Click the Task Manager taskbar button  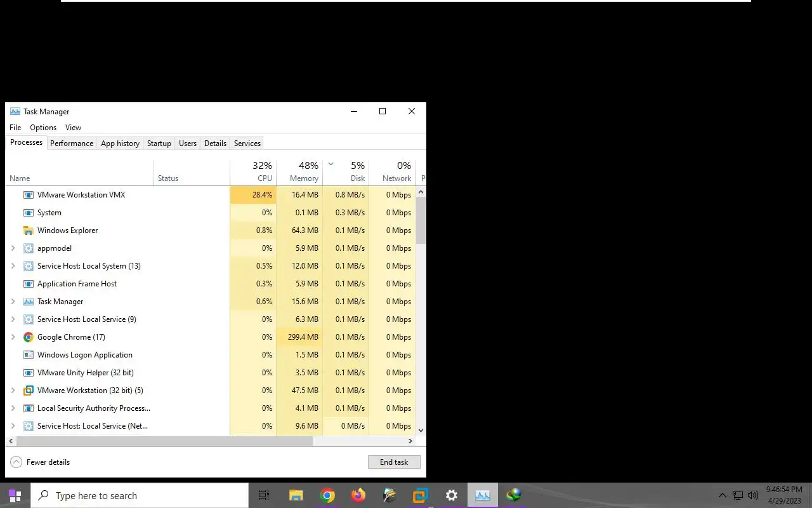(483, 495)
